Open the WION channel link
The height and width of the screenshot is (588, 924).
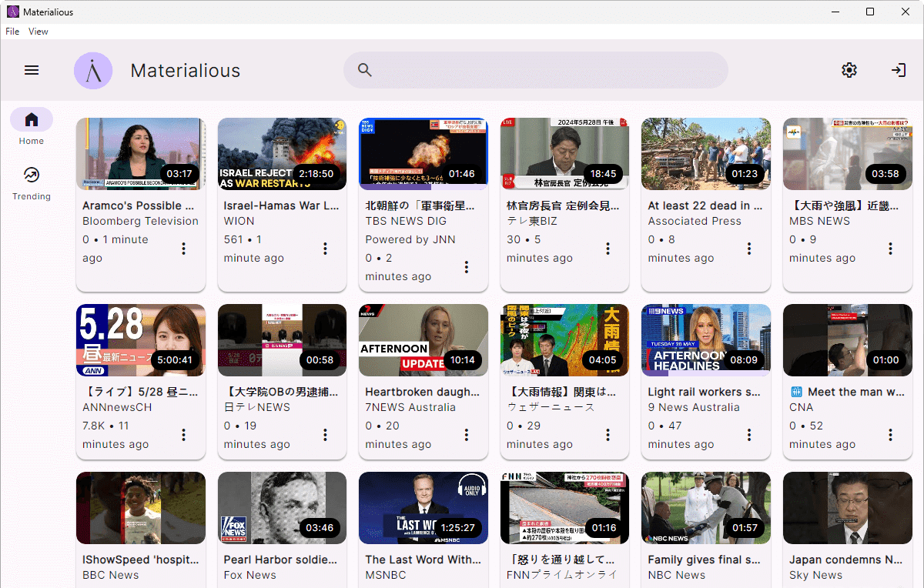[x=239, y=221]
